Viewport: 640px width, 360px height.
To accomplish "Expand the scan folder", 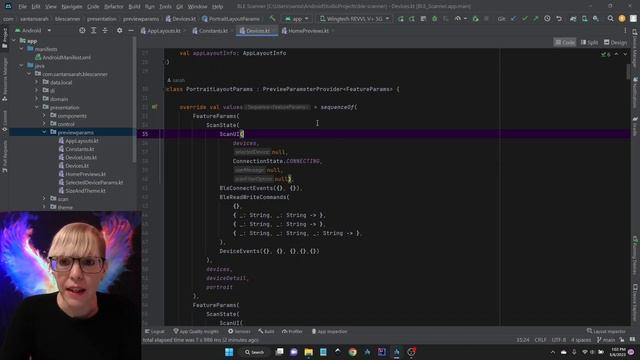I will (x=44, y=199).
